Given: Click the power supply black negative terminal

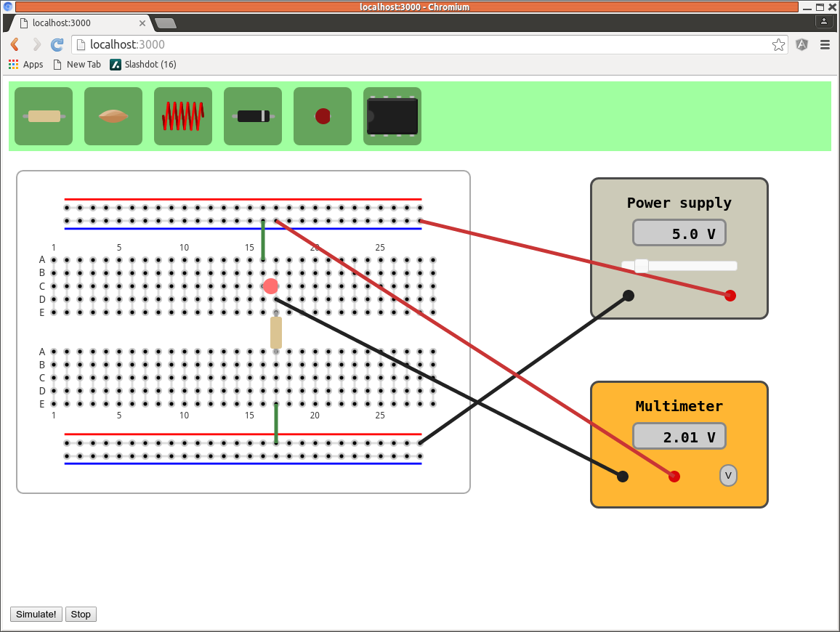Looking at the screenshot, I should click(629, 296).
